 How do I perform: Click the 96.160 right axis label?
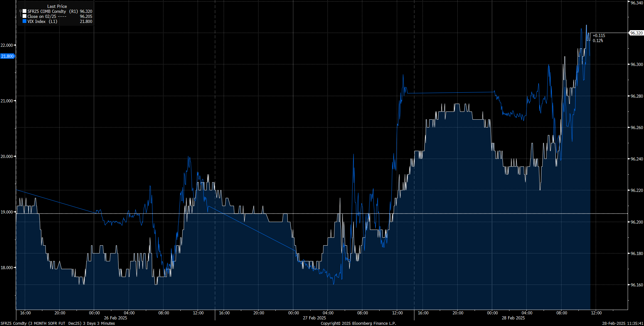(x=637, y=285)
